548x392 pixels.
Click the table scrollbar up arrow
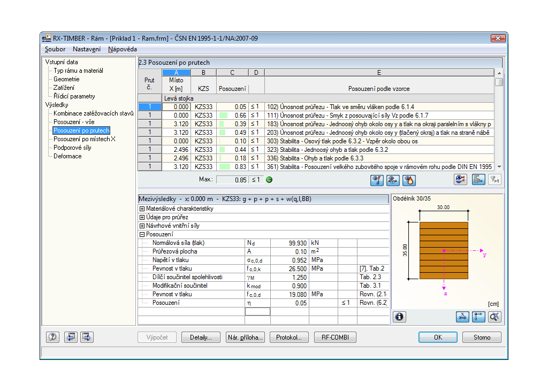(499, 73)
